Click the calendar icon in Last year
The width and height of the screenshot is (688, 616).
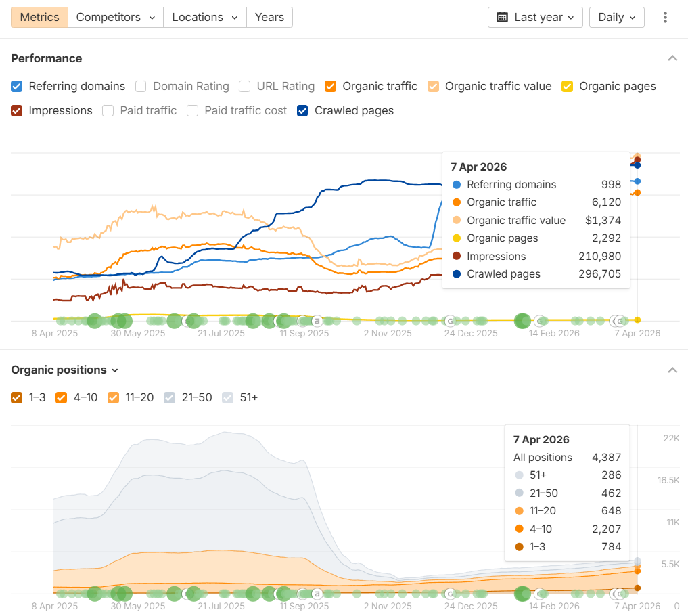tap(502, 17)
